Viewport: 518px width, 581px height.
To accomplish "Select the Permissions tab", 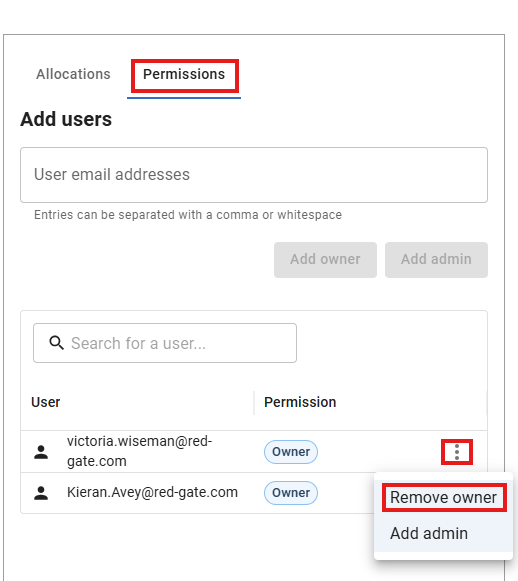I will point(184,74).
